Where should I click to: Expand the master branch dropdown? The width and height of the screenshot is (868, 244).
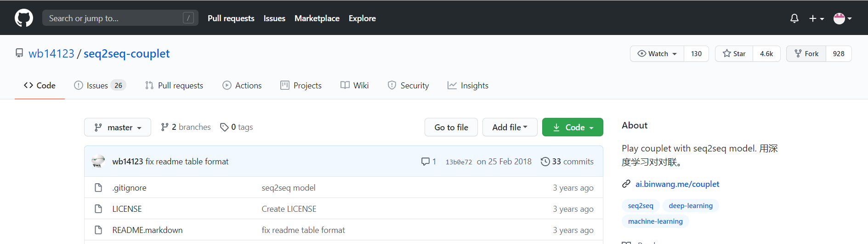point(118,128)
